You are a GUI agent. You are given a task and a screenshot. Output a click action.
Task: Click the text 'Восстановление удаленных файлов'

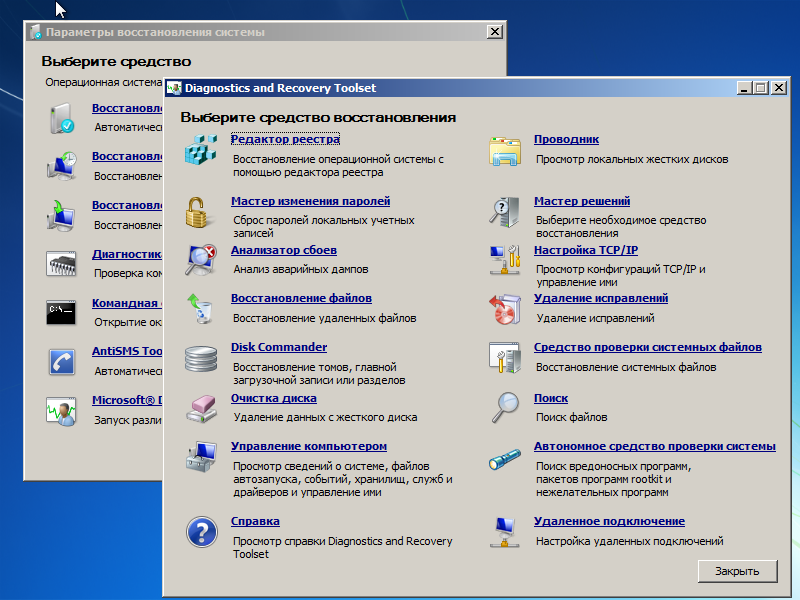click(x=324, y=318)
